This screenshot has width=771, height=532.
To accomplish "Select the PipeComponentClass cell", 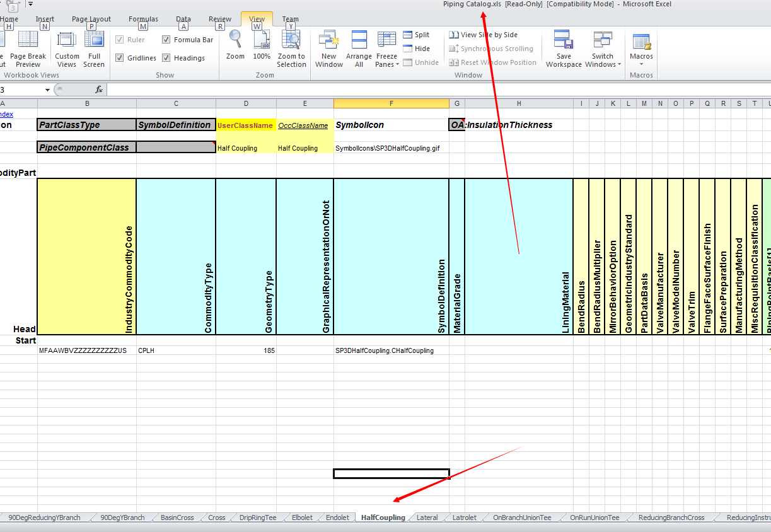I will (87, 147).
